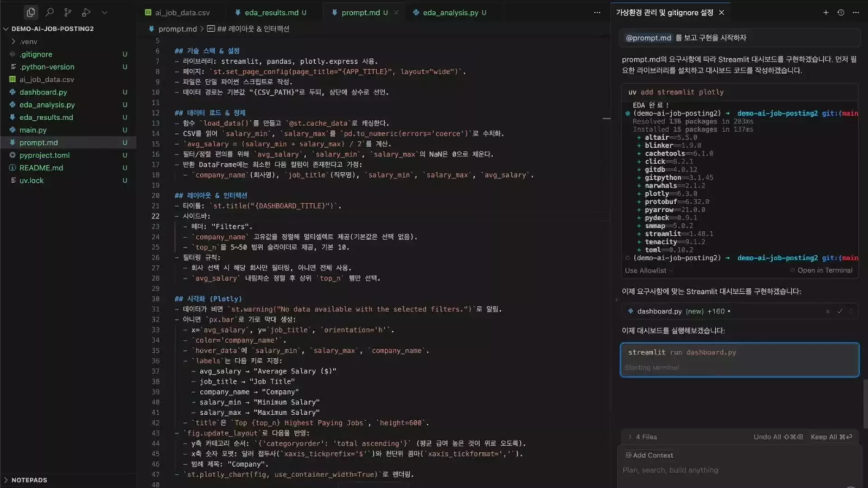
Task: Click the uv add streamlit plotly command
Action: click(676, 92)
